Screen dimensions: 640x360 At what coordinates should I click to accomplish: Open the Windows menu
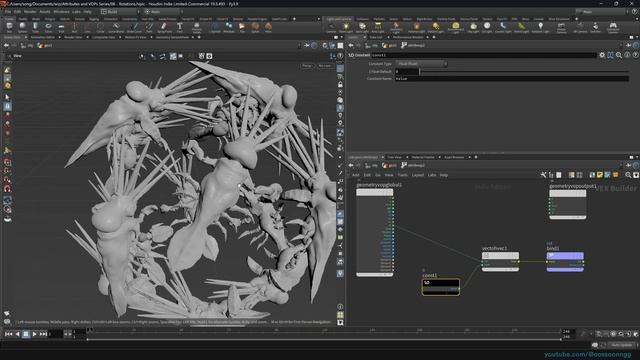[x=62, y=12]
